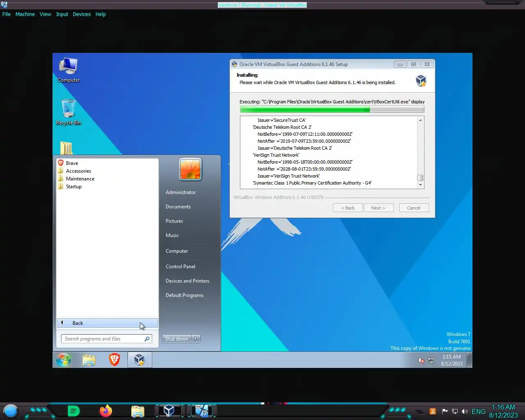
Task: Select Windows 7 VM icon on host taskbar
Action: 201,411
